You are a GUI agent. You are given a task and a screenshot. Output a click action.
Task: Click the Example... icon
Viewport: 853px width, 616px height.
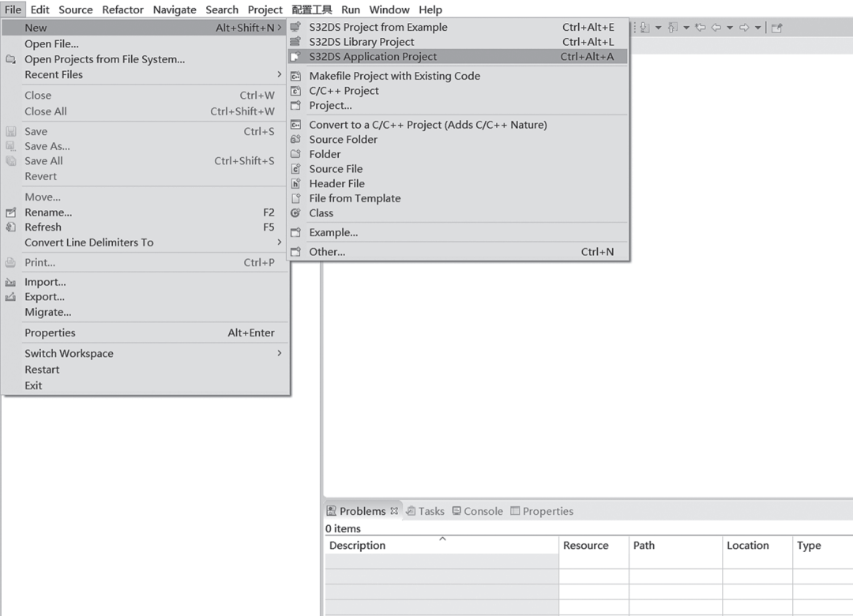point(295,232)
